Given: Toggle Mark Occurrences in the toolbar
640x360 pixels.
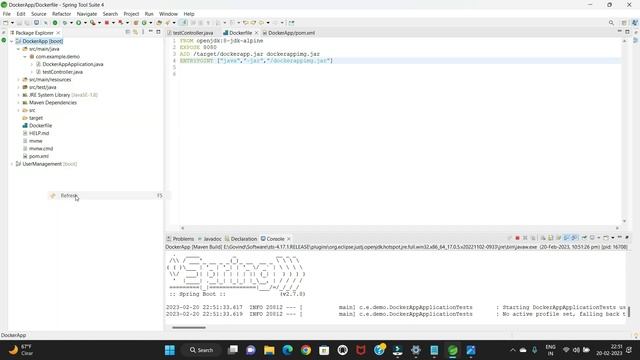Looking at the screenshot, I should (x=184, y=23).
